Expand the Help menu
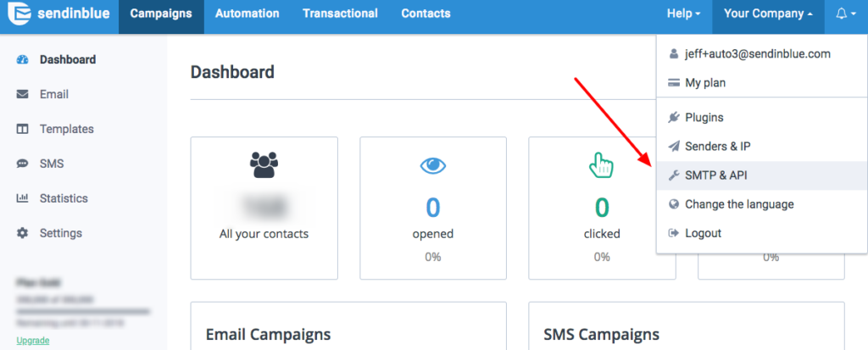 [x=684, y=14]
